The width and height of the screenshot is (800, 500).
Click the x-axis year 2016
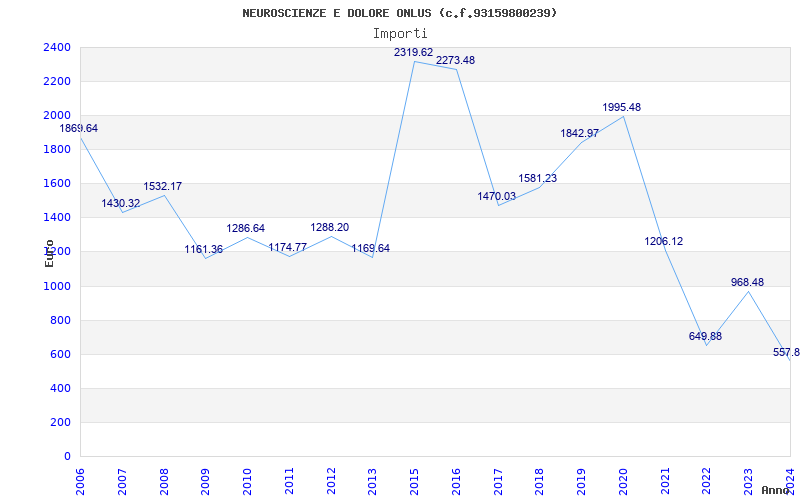pyautogui.click(x=457, y=482)
